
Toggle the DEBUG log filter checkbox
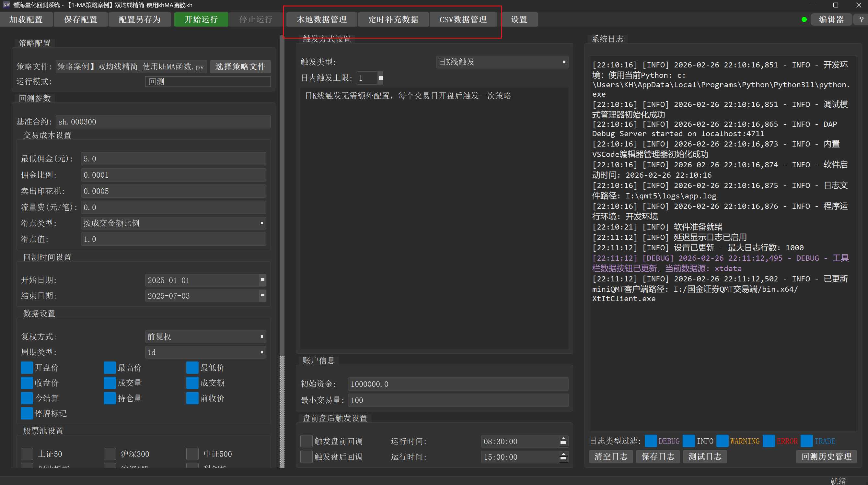click(x=650, y=441)
